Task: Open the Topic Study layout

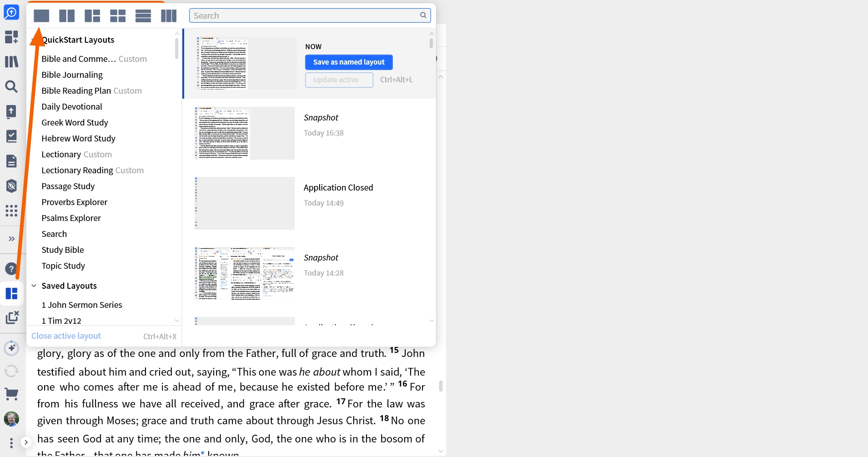Action: pyautogui.click(x=63, y=266)
